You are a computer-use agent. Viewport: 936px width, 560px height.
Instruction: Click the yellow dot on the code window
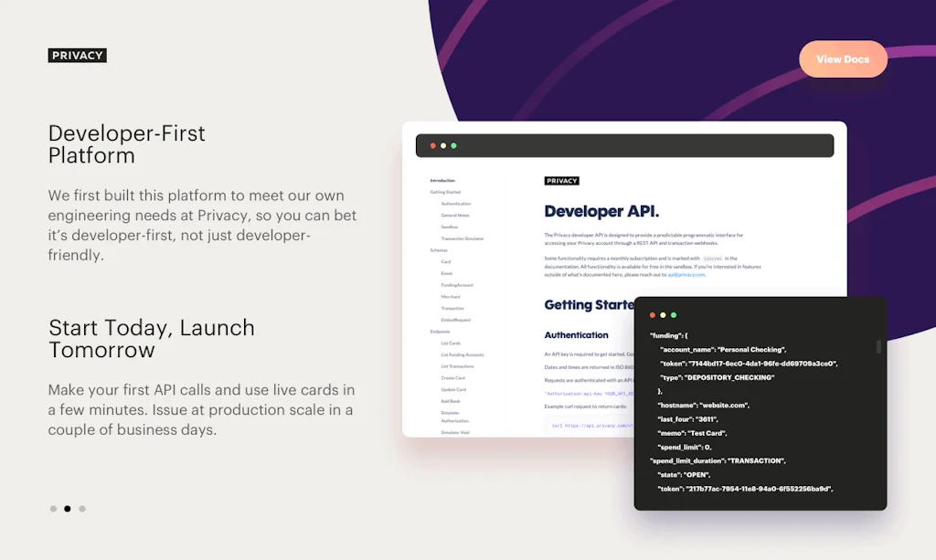[x=664, y=315]
